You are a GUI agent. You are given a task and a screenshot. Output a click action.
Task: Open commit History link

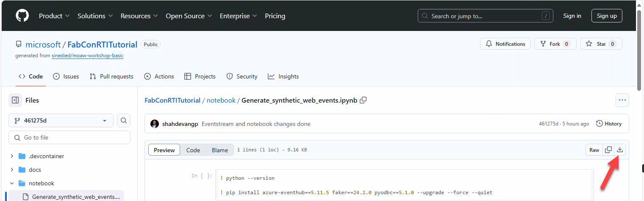point(608,124)
